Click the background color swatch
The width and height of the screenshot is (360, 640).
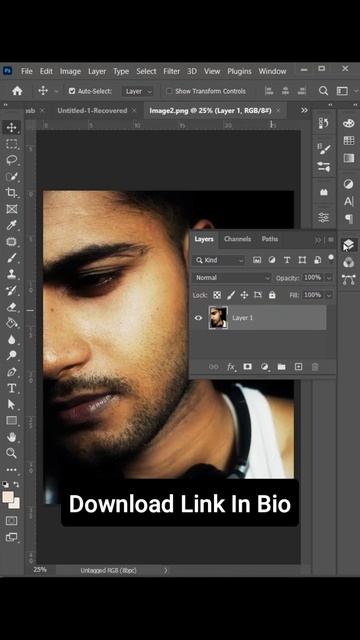pos(16,504)
